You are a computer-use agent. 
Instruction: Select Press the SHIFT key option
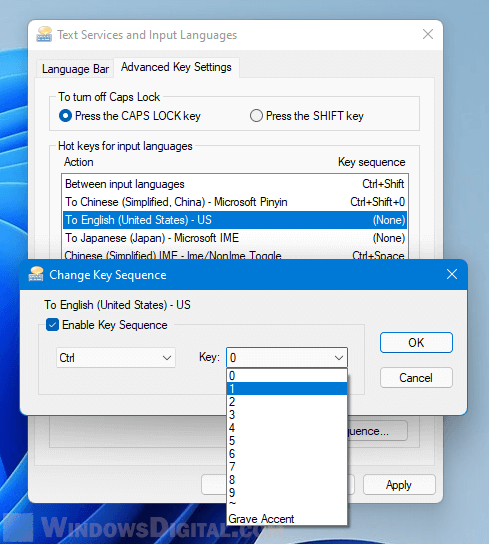(307, 116)
